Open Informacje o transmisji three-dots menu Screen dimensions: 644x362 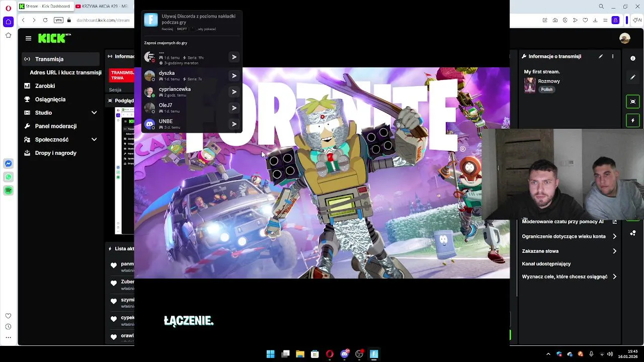[612, 56]
